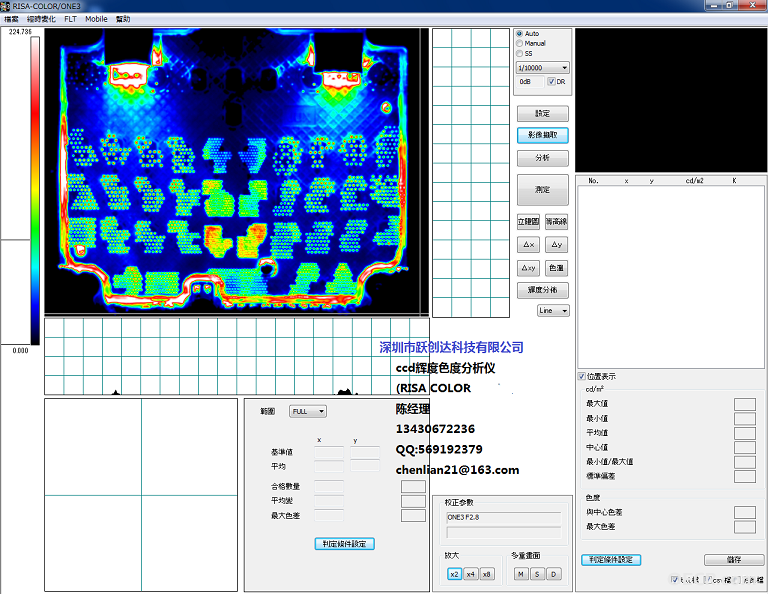Screen dimensions: 768x594
Task: Click the K column header
Action: 734,181
